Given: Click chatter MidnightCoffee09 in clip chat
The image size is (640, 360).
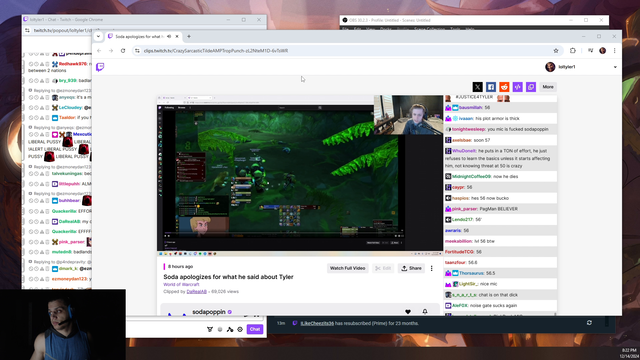Looking at the screenshot, I should [x=471, y=177].
